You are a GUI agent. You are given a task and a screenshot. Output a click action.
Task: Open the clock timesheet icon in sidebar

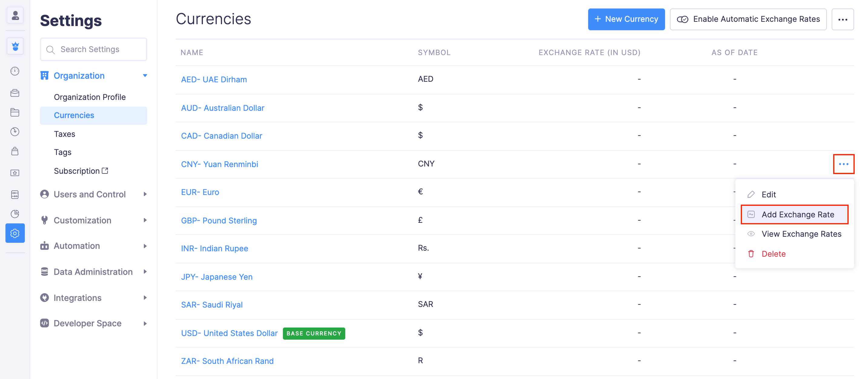tap(15, 131)
